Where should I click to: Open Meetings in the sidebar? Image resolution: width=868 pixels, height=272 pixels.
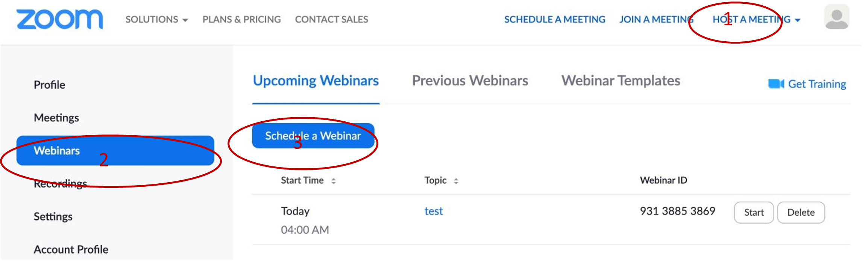[x=56, y=118]
